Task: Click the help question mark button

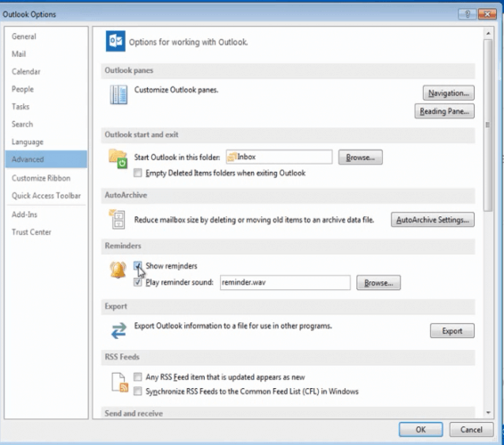Action: pos(467,14)
